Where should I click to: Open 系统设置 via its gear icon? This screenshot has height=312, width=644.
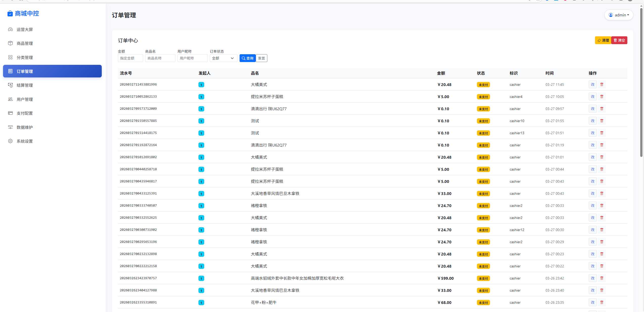pos(10,141)
